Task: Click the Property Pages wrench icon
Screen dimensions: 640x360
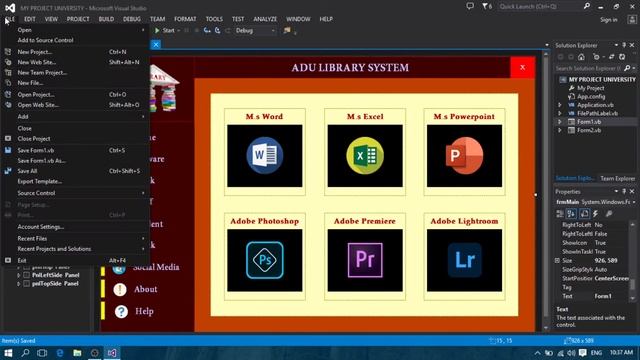Action: [609, 213]
